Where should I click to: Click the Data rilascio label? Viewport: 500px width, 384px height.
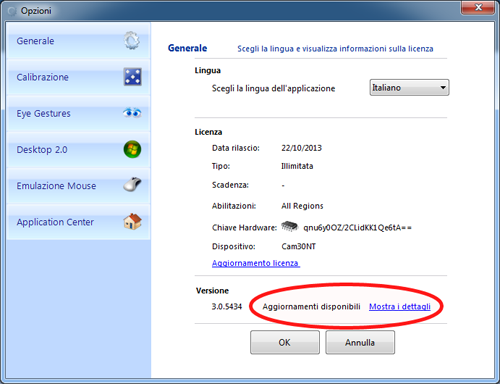(236, 148)
